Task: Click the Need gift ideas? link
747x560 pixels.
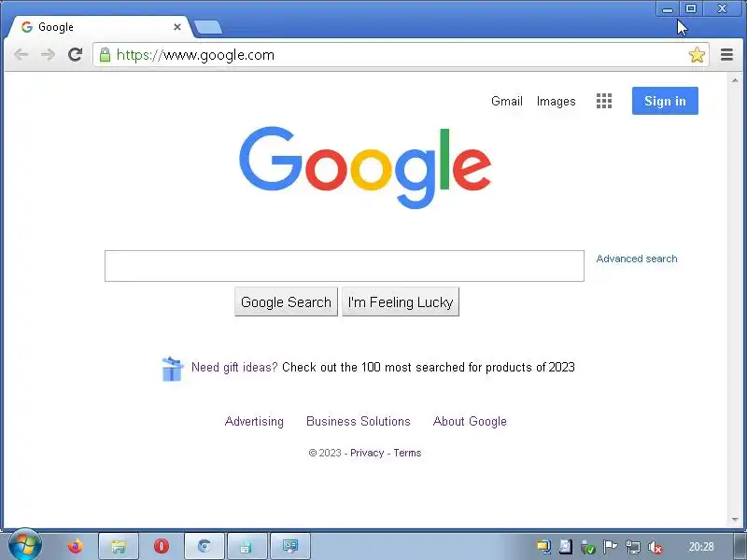Action: click(x=234, y=367)
